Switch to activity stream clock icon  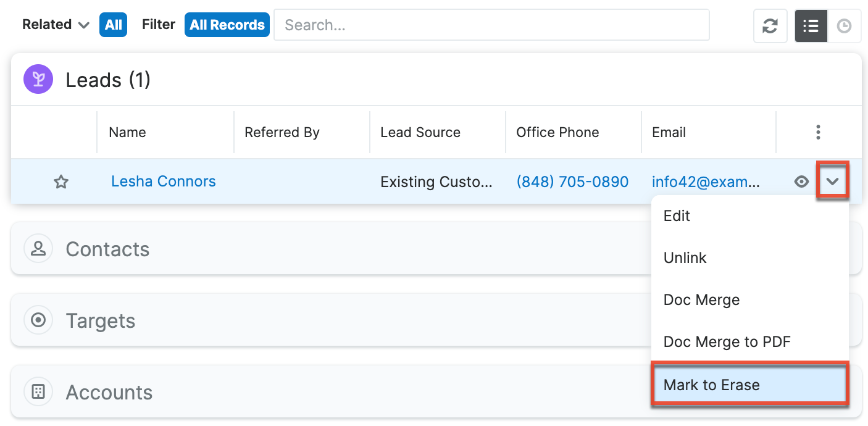click(x=844, y=26)
